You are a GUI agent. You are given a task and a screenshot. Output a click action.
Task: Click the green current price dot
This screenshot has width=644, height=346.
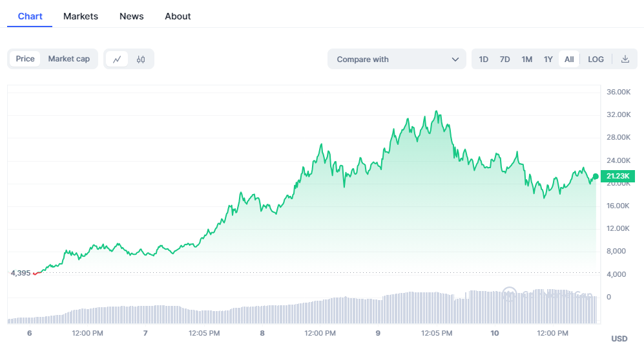(x=596, y=176)
